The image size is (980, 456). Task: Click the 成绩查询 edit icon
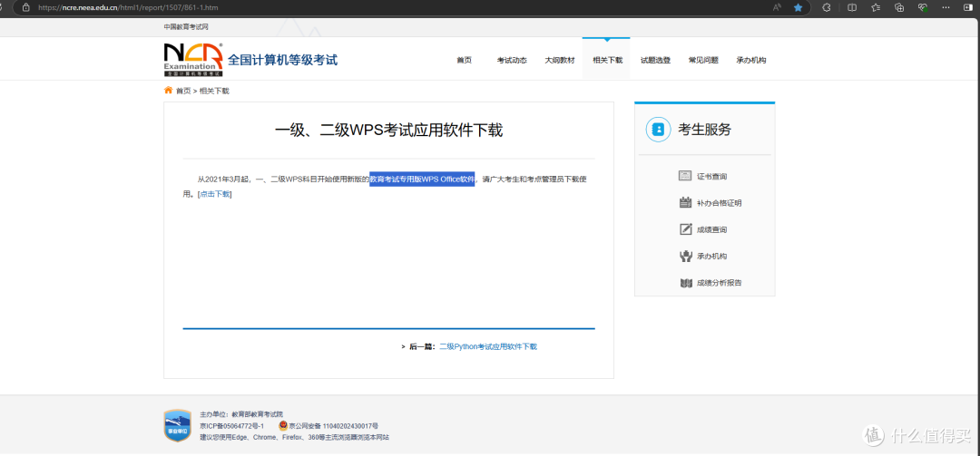[x=685, y=229]
